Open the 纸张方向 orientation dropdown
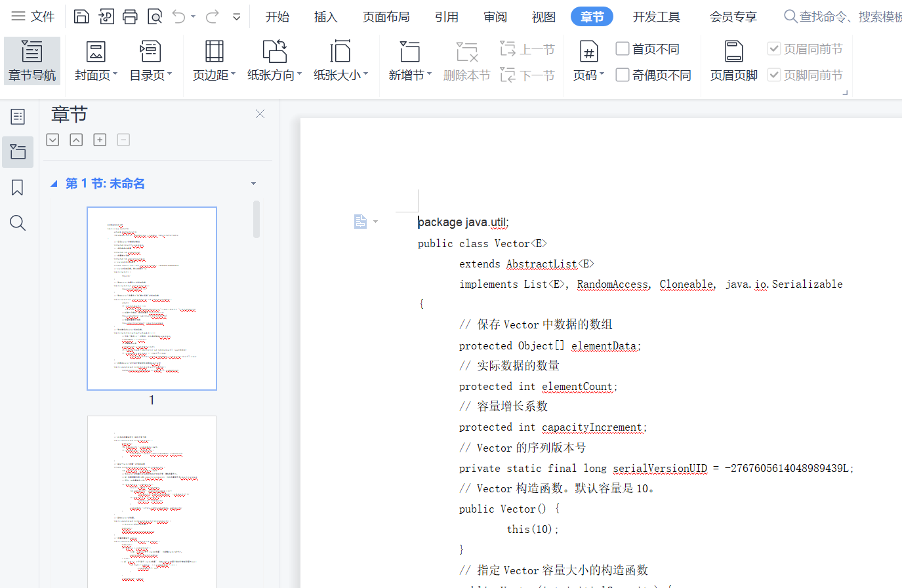This screenshot has width=902, height=588. 274,61
